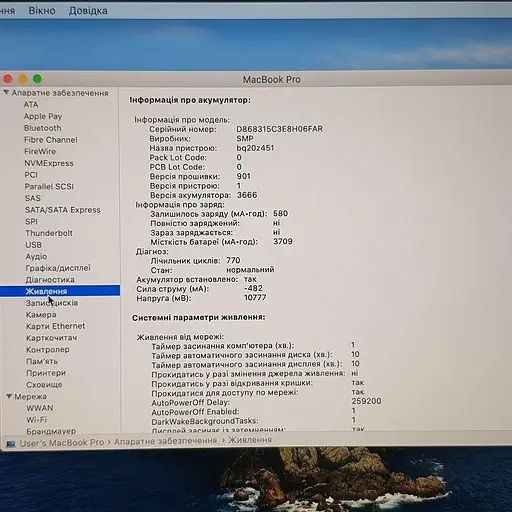Open SATA/SATA Express entry

pyautogui.click(x=63, y=210)
